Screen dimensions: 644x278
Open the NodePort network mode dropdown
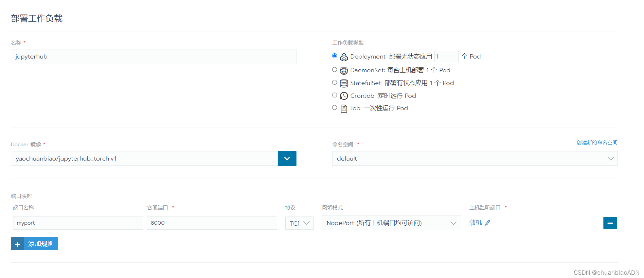[391, 223]
